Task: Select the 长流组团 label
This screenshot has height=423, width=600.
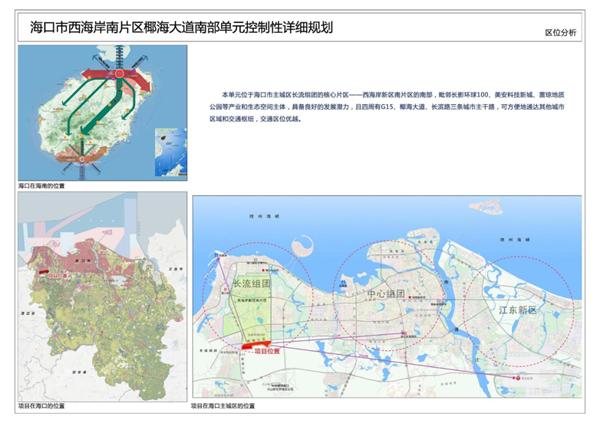Action: (x=252, y=284)
